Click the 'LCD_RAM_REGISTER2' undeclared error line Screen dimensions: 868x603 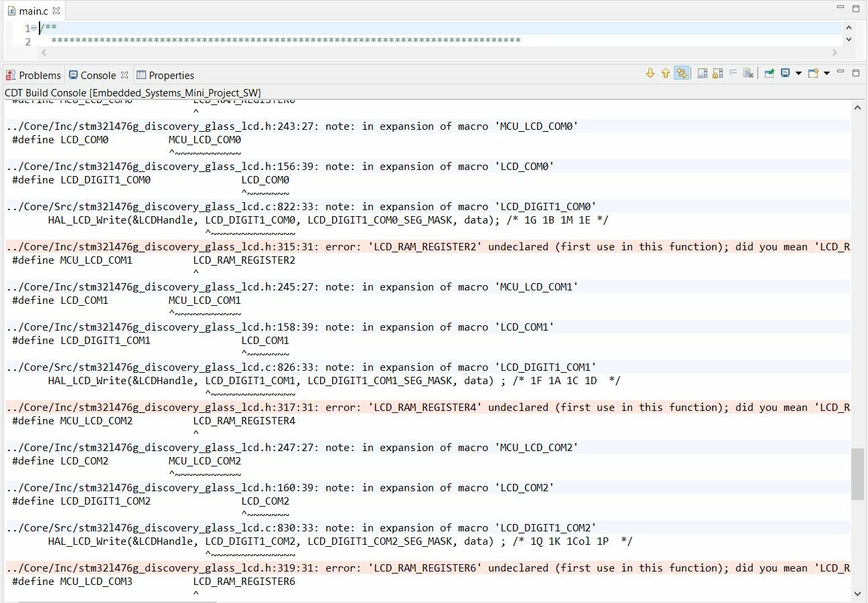(429, 246)
